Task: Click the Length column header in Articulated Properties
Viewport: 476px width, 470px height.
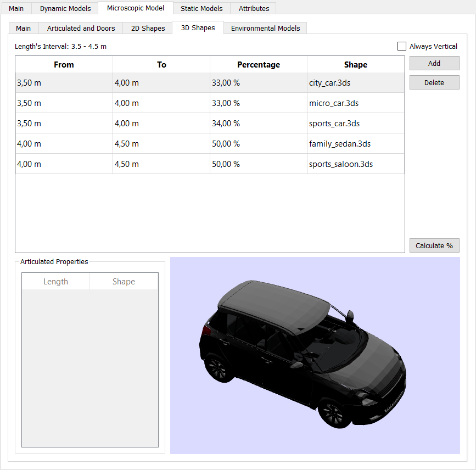Action: [55, 281]
